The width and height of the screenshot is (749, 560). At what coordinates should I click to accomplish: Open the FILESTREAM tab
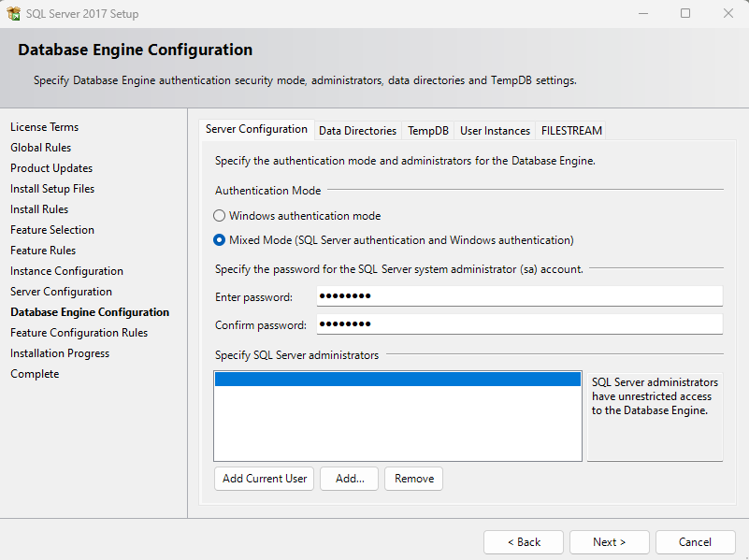coord(571,131)
